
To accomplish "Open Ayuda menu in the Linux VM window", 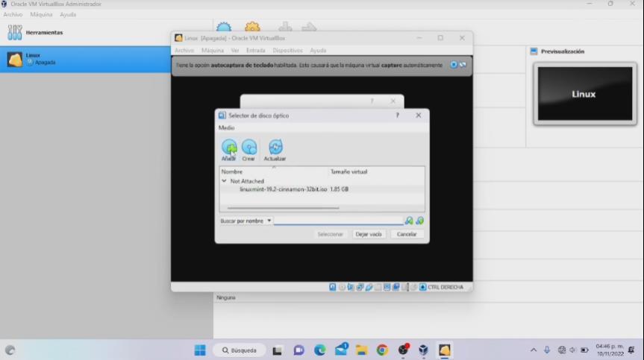I will click(318, 51).
